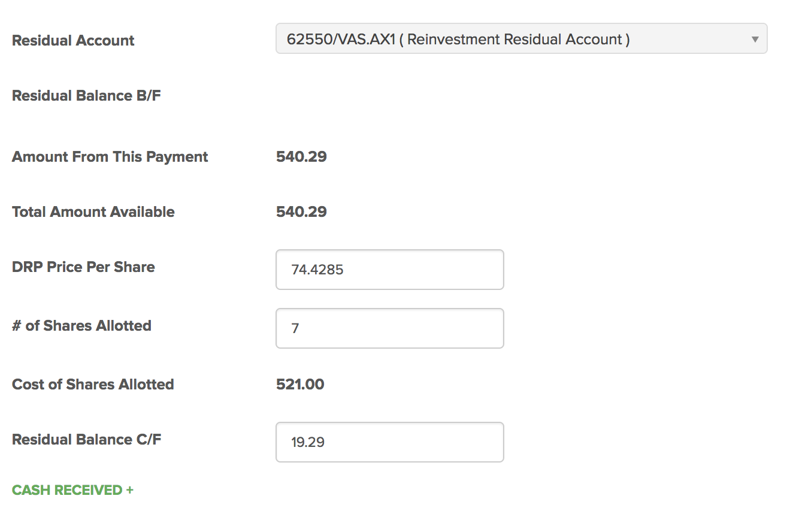Image resolution: width=787 pixels, height=532 pixels.
Task: Click the # of Shares Allotted label
Action: click(81, 325)
